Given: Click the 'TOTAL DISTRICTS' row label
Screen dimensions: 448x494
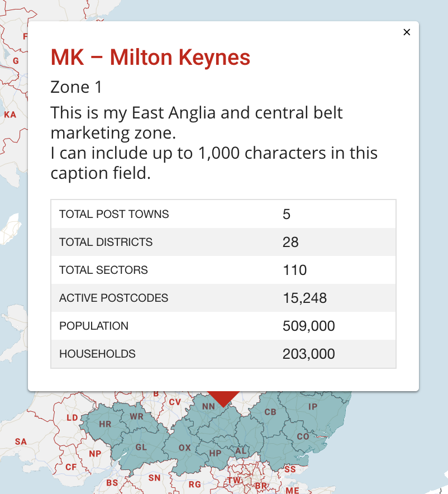Looking at the screenshot, I should click(106, 242).
